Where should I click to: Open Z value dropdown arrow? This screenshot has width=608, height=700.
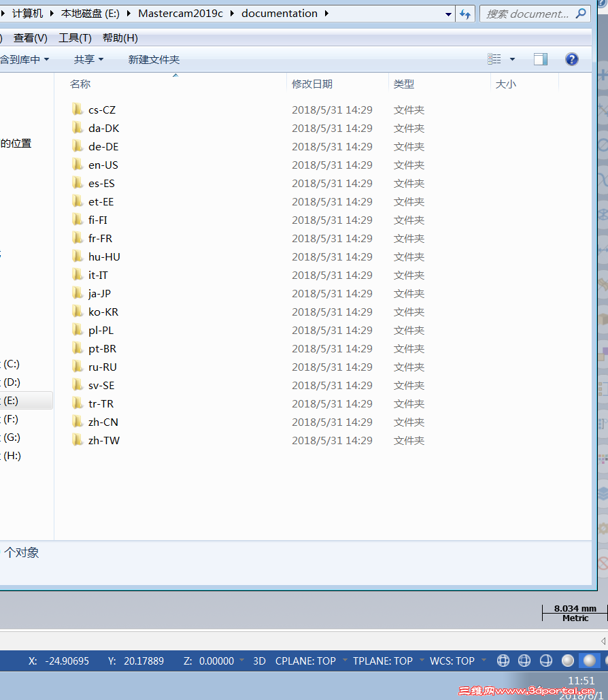tap(242, 660)
